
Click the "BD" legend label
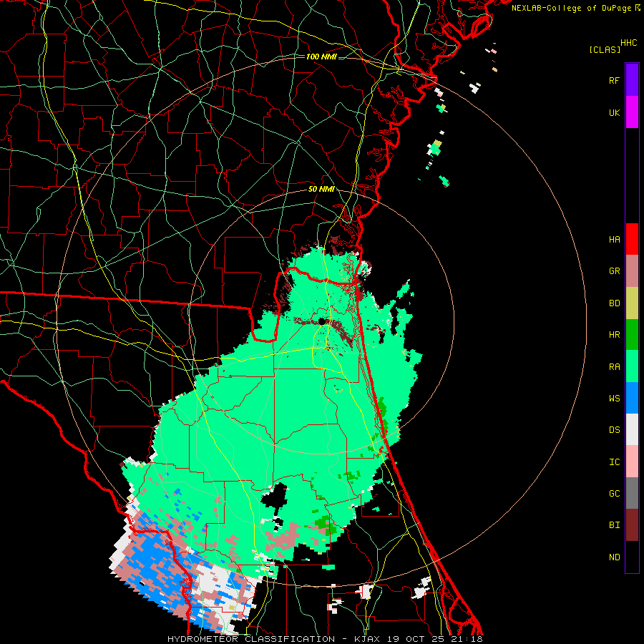click(x=614, y=303)
